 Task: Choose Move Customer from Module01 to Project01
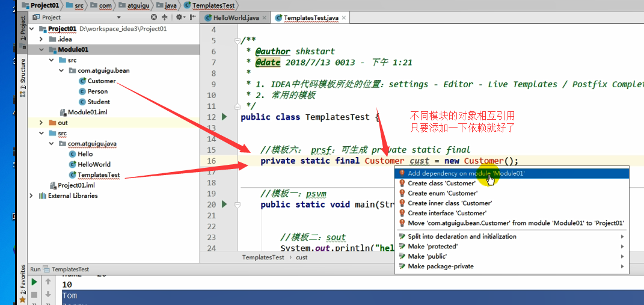pos(511,223)
